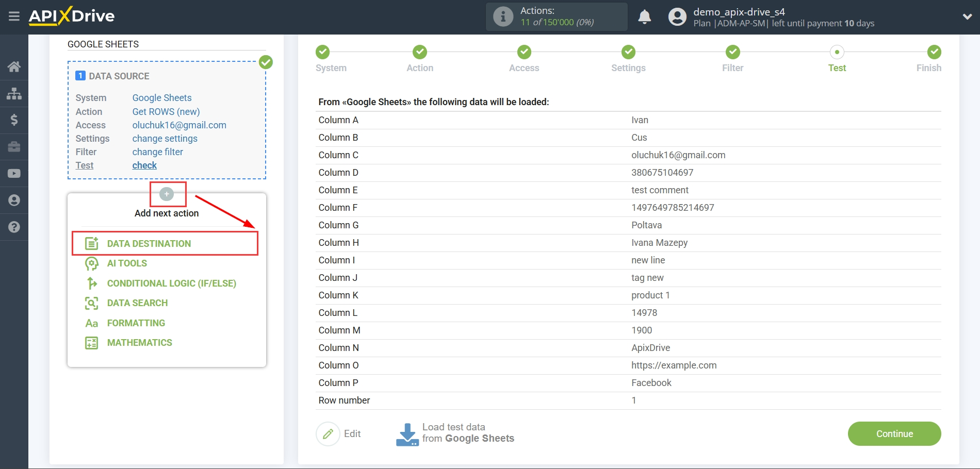This screenshot has height=469, width=980.
Task: Open the help question mark icon
Action: pos(14,227)
